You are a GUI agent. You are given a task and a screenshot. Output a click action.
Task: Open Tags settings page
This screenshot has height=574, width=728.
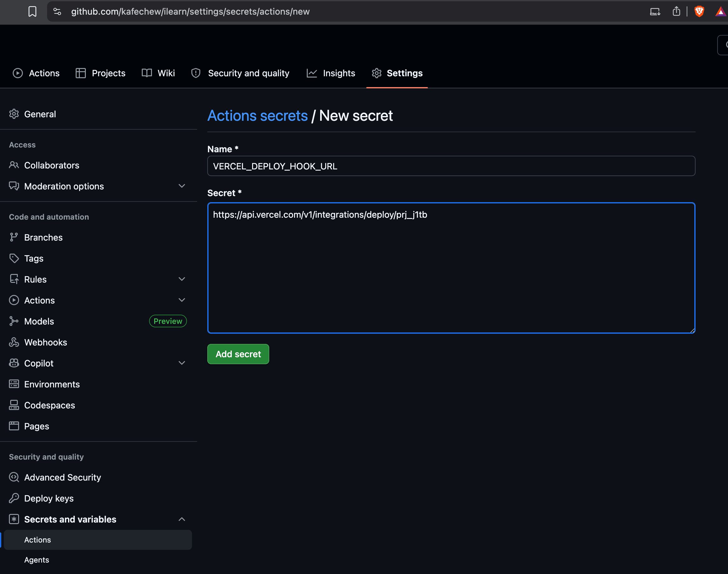point(34,258)
